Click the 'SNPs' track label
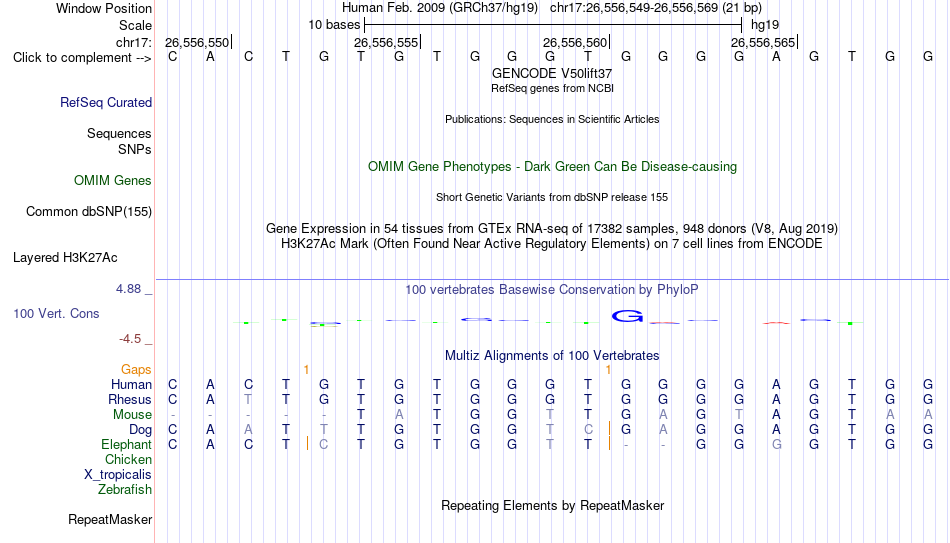Image resolution: width=950 pixels, height=543 pixels. 135,149
